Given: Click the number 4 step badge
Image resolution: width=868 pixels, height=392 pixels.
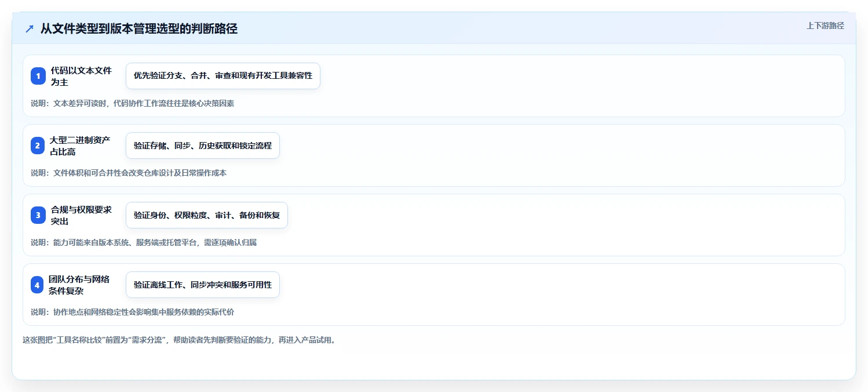Looking at the screenshot, I should coord(38,285).
